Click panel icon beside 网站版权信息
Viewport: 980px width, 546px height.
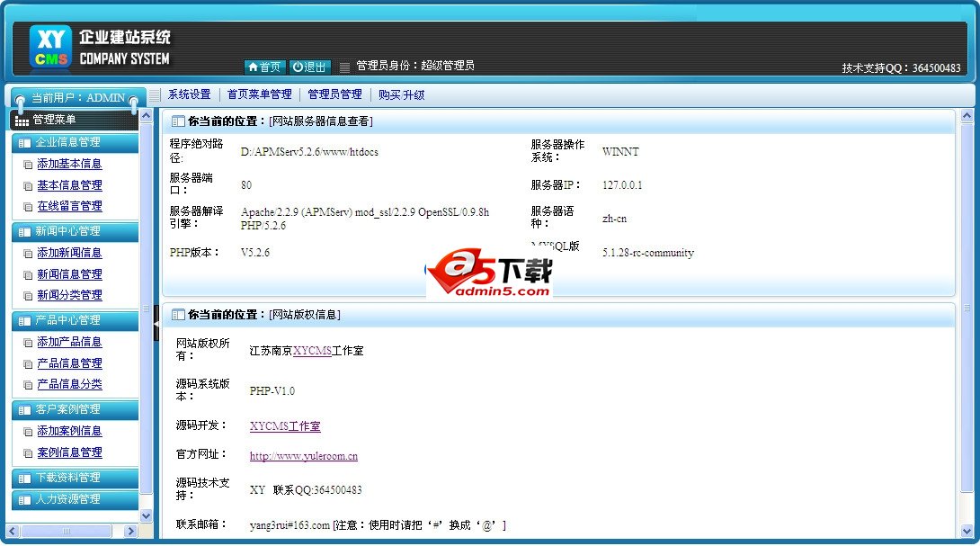pos(178,315)
